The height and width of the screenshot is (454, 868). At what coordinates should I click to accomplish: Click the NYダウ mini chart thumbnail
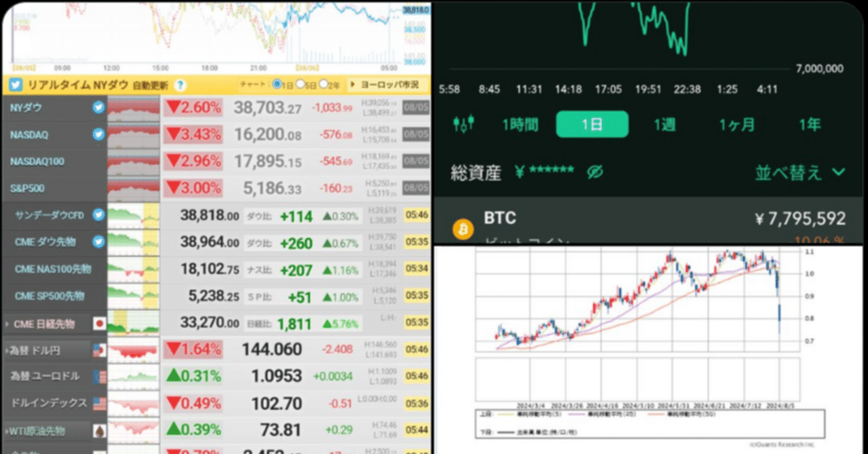tap(134, 108)
